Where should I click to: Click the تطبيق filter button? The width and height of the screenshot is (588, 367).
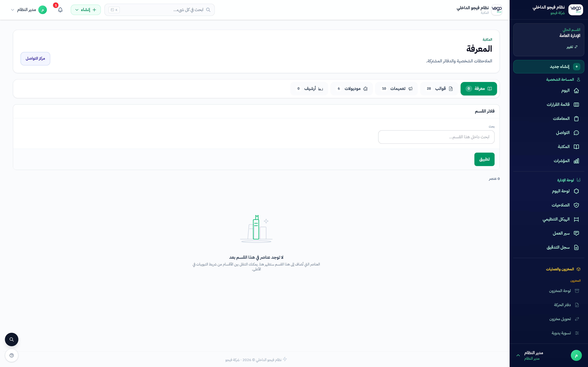point(484,159)
